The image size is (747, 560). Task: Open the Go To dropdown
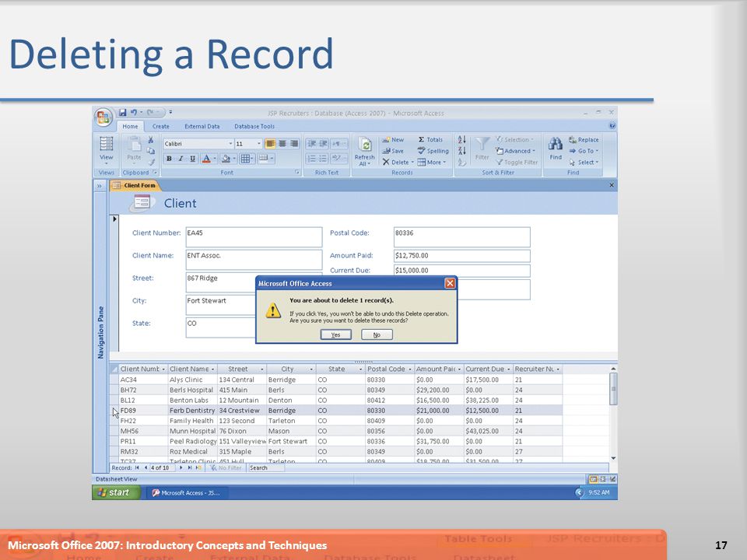click(x=584, y=151)
